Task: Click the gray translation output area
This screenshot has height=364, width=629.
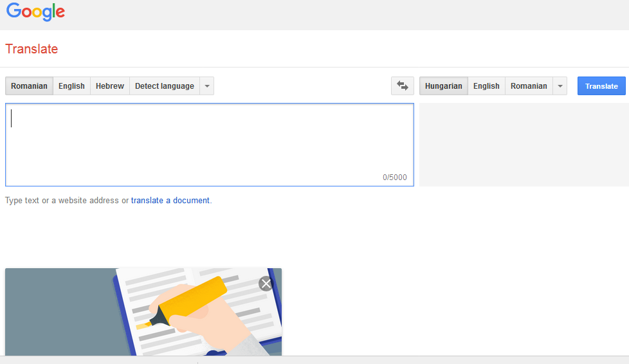Action: [524, 145]
